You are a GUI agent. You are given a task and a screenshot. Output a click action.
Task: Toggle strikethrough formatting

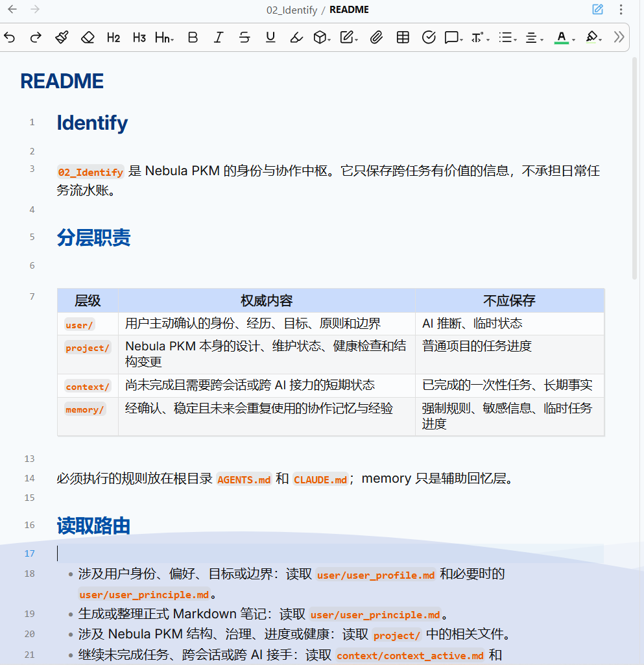tap(244, 38)
